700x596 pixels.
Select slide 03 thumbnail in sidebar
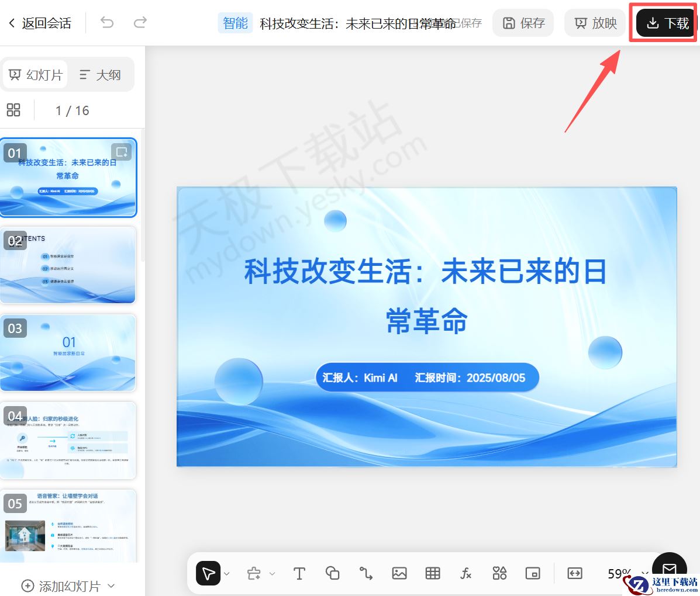point(68,352)
